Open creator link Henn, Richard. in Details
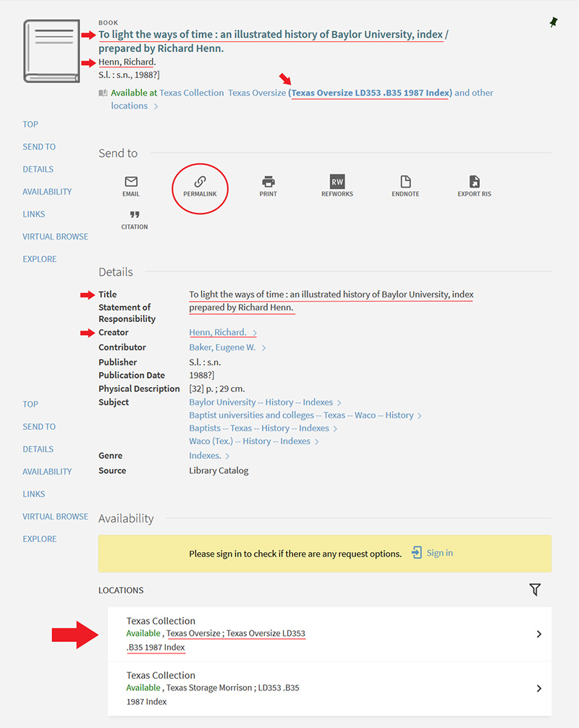This screenshot has width=579, height=728. [218, 332]
